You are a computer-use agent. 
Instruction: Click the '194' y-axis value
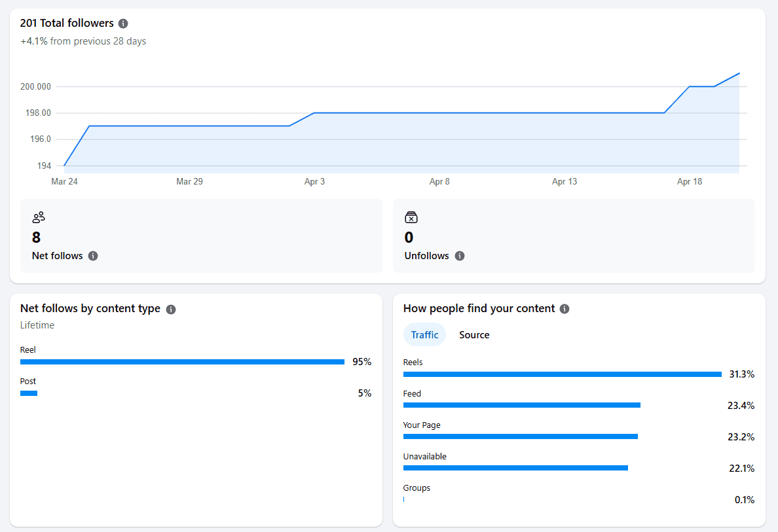(44, 166)
